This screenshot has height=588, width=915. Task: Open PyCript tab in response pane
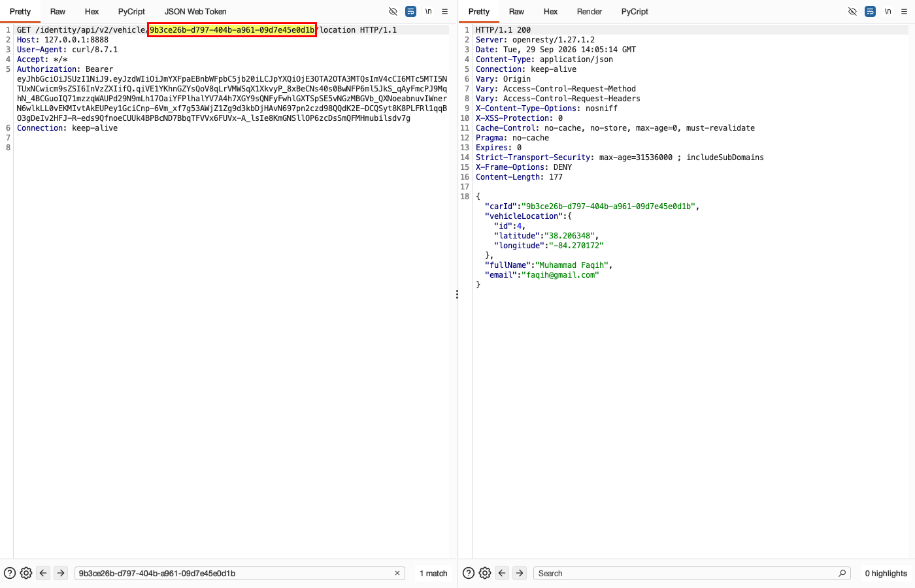tap(635, 12)
